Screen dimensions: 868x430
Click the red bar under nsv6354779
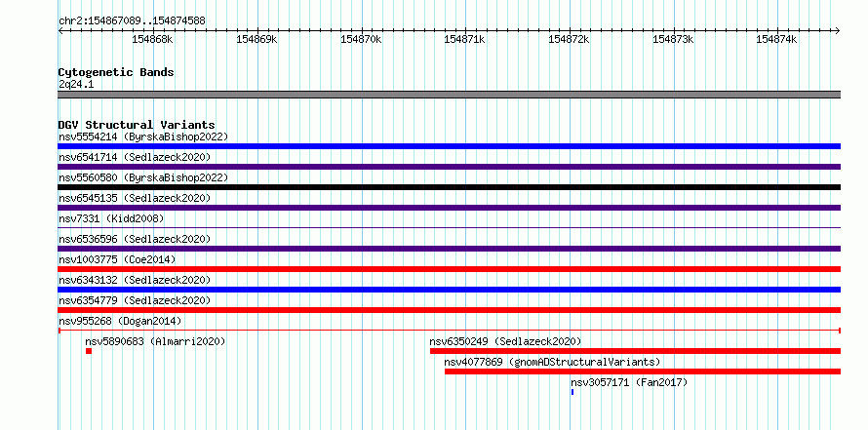click(449, 310)
